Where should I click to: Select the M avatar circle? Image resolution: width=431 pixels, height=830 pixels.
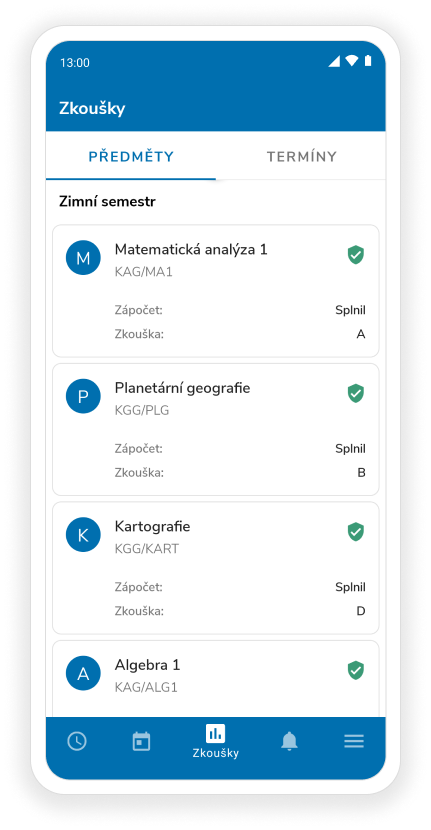[x=83, y=258]
